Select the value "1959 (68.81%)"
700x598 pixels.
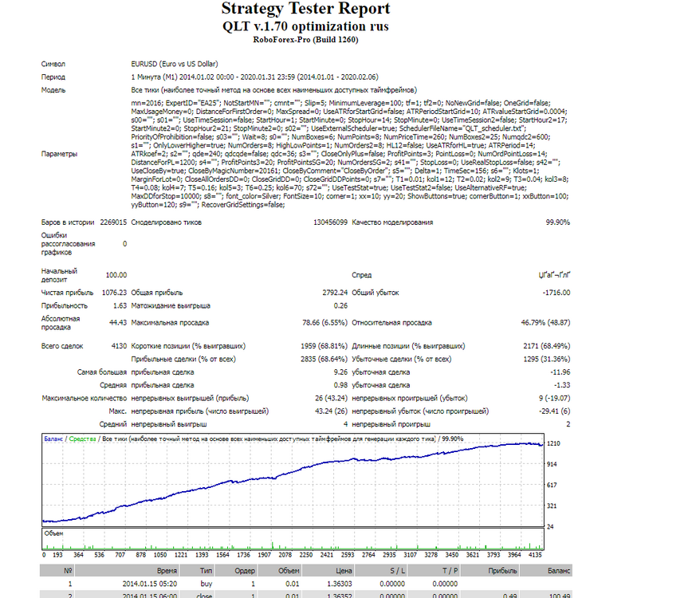tap(324, 346)
